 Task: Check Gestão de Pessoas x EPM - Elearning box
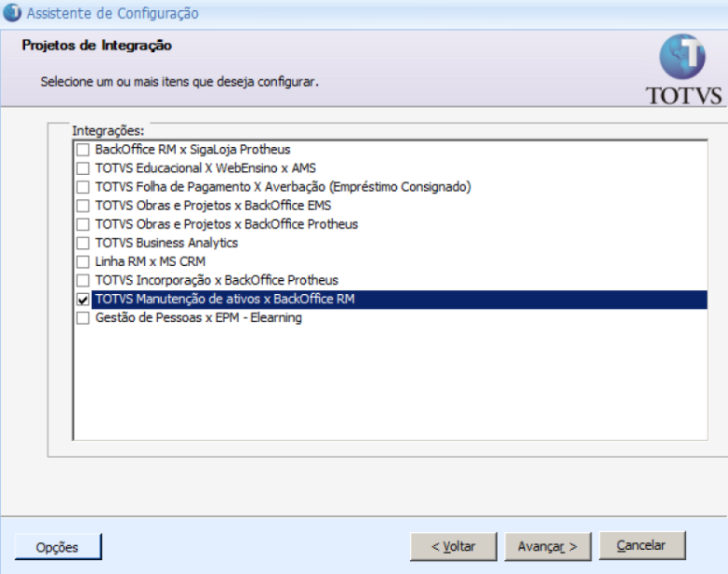(83, 318)
